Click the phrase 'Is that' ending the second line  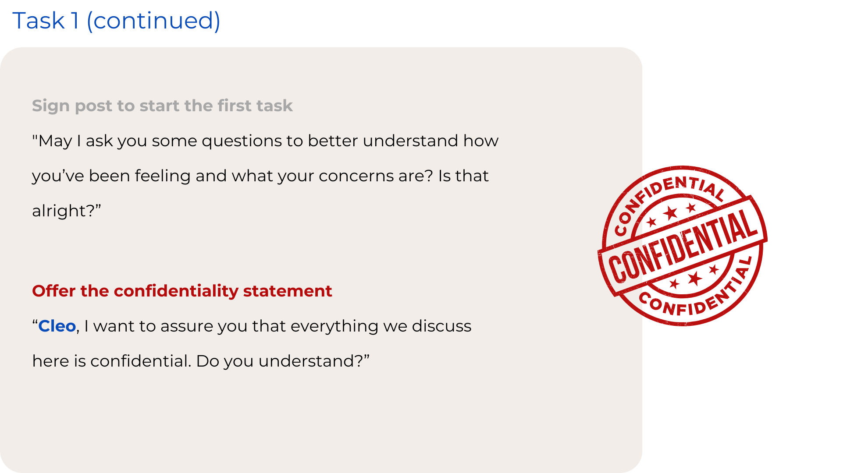click(x=463, y=176)
